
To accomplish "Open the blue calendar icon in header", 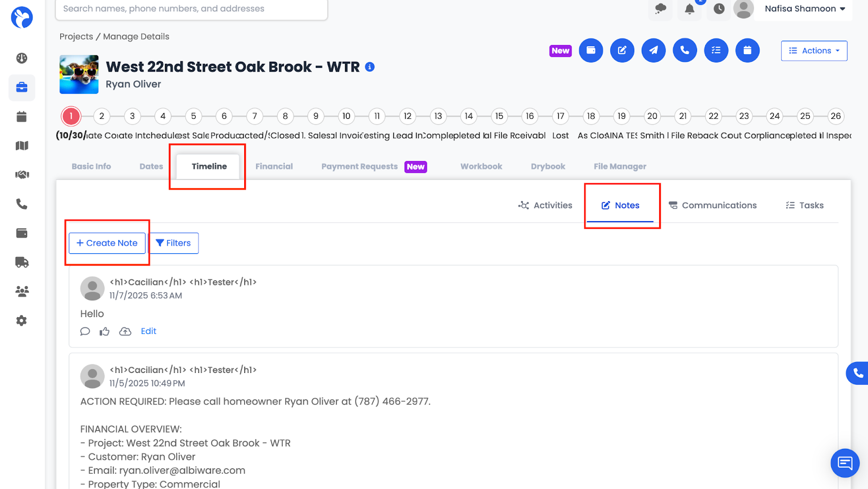I will pyautogui.click(x=747, y=50).
